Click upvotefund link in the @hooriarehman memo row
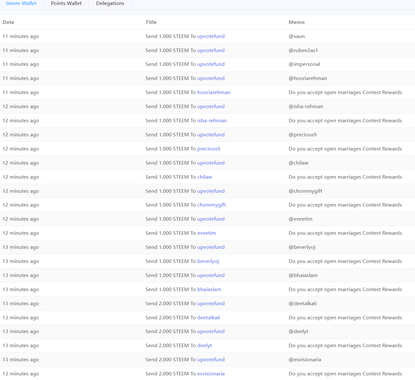The width and height of the screenshot is (415, 380). (x=211, y=78)
